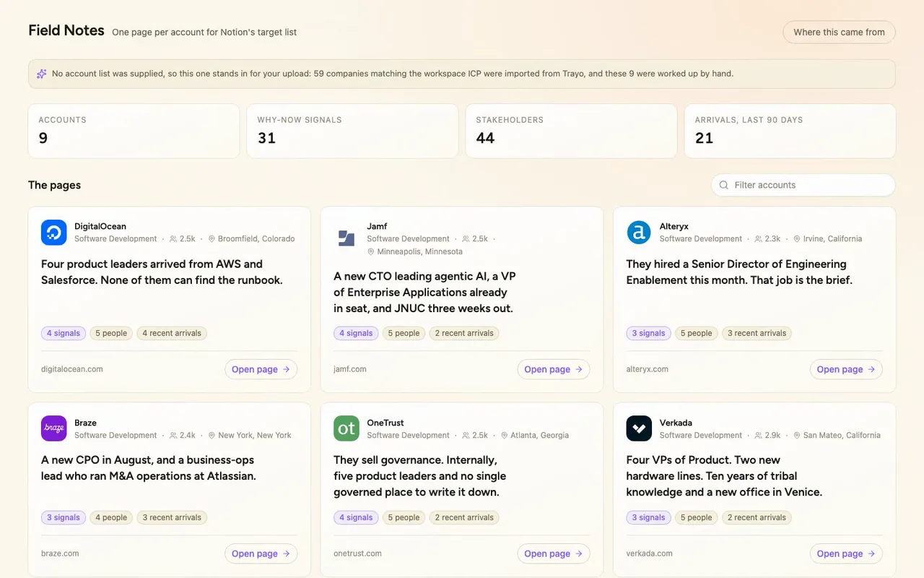Click the location pin beside Minneapolis, Minnesota

point(371,251)
